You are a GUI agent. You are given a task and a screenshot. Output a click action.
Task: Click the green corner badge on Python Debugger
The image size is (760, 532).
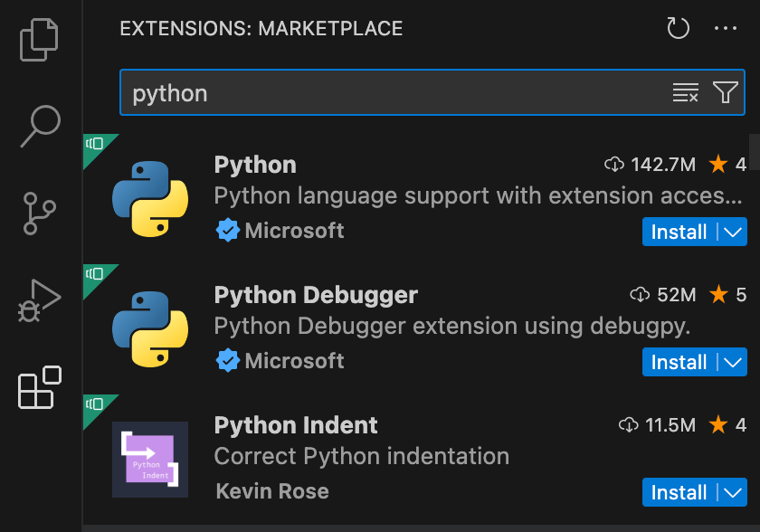(95, 275)
